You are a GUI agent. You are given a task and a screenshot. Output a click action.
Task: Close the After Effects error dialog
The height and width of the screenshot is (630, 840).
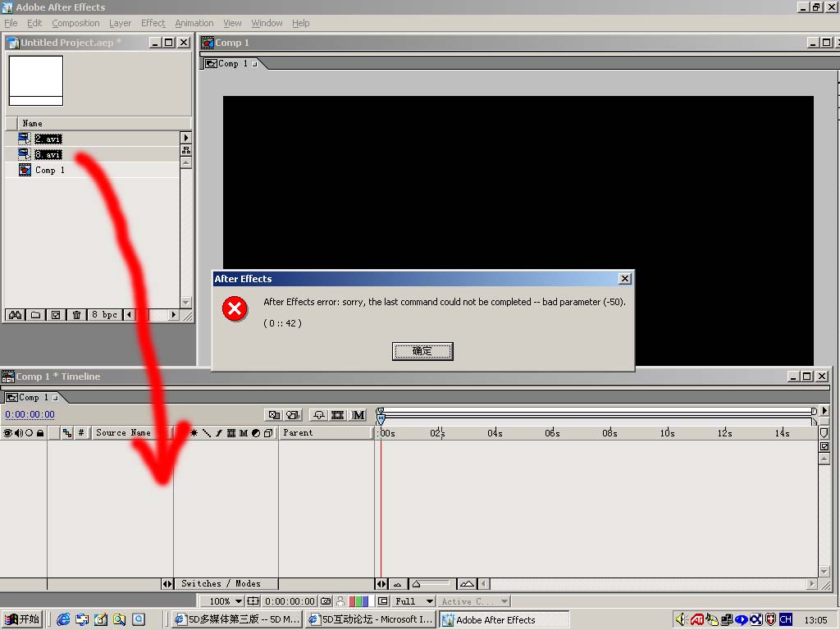[x=624, y=279]
